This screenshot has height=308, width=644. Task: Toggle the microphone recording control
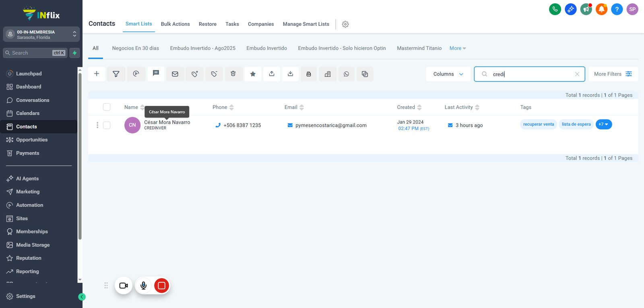click(x=143, y=285)
